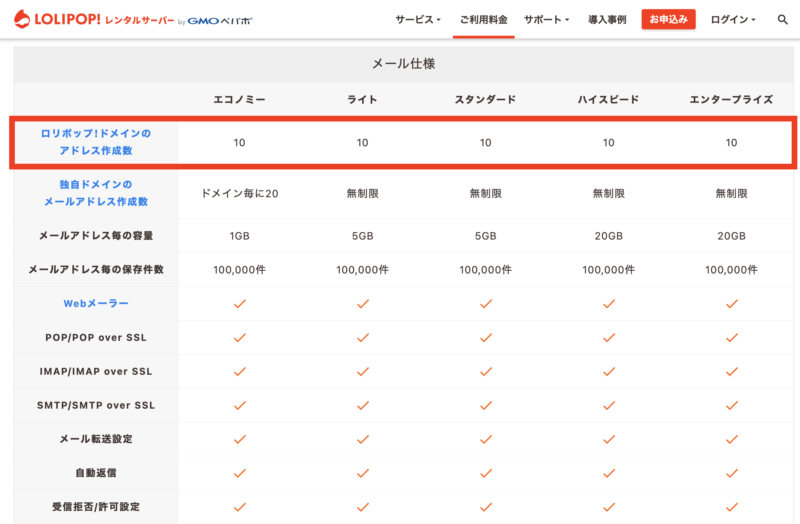Click the LOLIPOP! logo icon
The image size is (800, 524).
tap(22, 19)
